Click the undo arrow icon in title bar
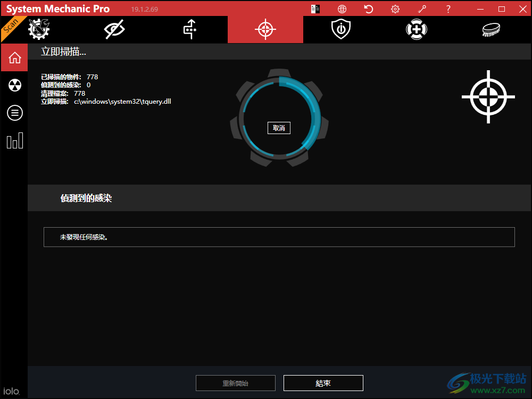The image size is (532, 399). (369, 9)
